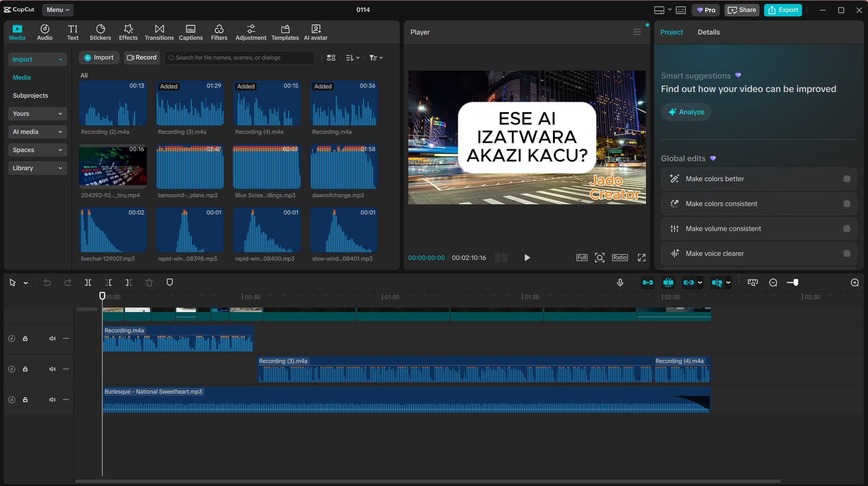Start voiceover recording from the timeline toolbar
This screenshot has width=868, height=486.
click(x=620, y=282)
